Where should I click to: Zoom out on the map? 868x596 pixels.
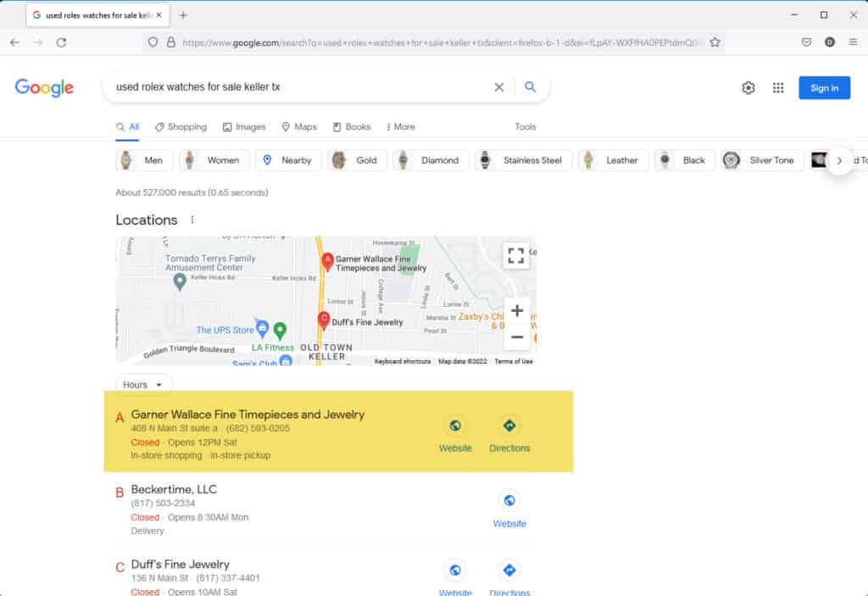pos(517,337)
